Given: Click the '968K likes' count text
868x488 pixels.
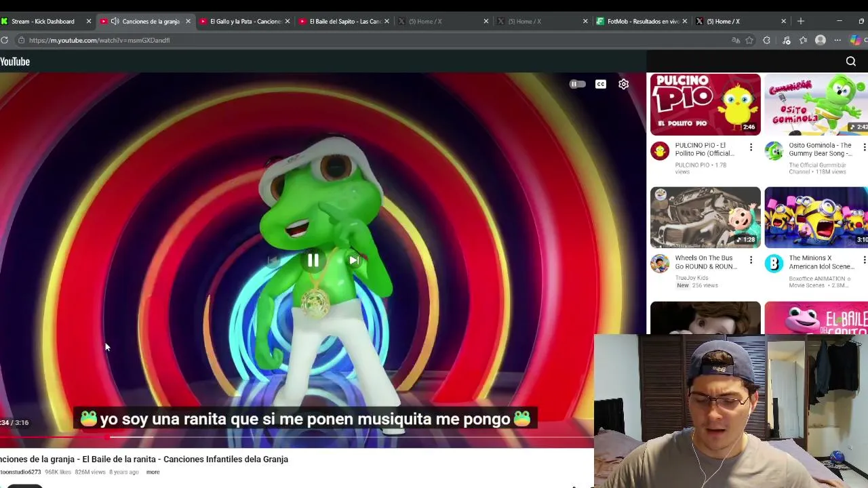Looking at the screenshot, I should coord(58,472).
